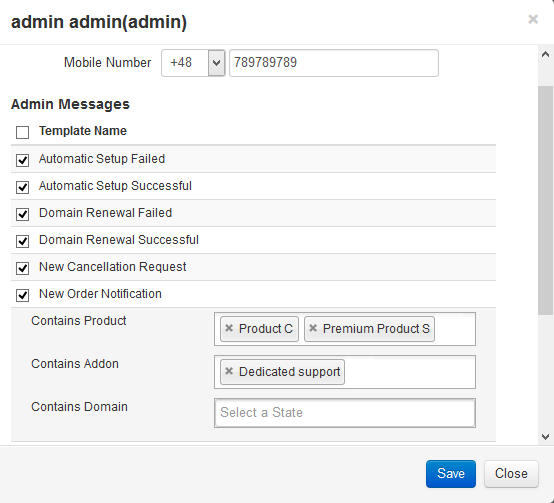The image size is (554, 503).
Task: Focus the mobile number field 789789789
Action: click(x=334, y=63)
